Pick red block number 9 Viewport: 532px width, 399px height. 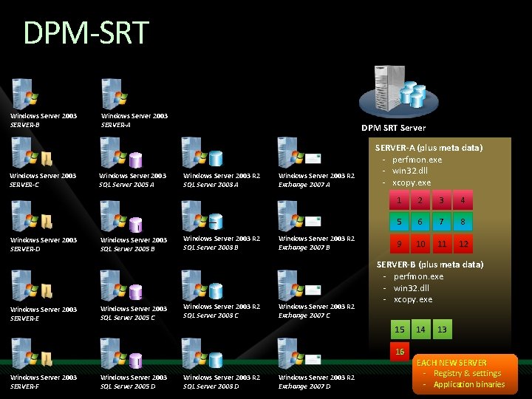[399, 244]
